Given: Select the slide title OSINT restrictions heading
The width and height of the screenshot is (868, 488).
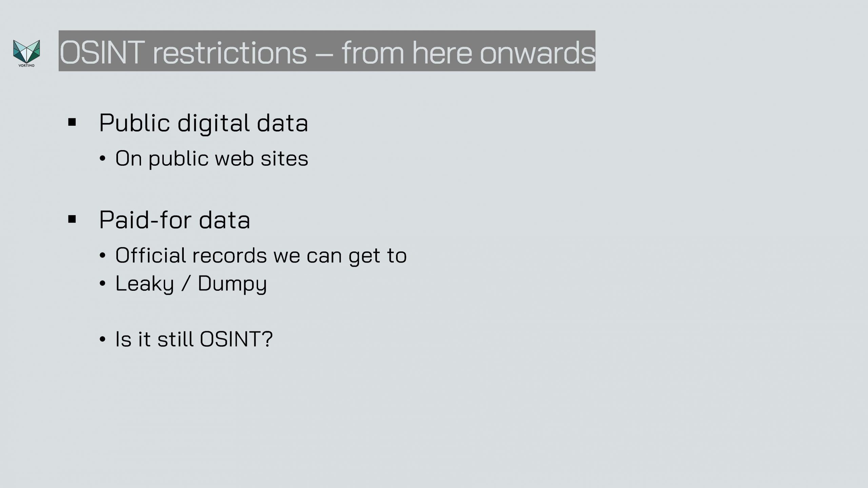Looking at the screenshot, I should (x=327, y=51).
